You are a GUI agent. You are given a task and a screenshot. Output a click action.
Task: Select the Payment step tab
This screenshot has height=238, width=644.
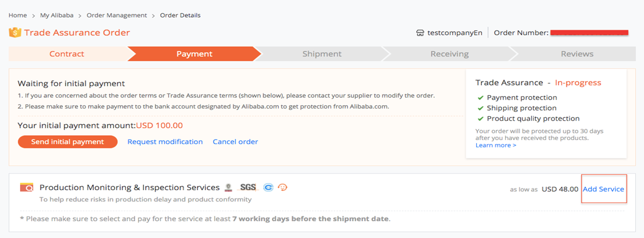(x=194, y=54)
